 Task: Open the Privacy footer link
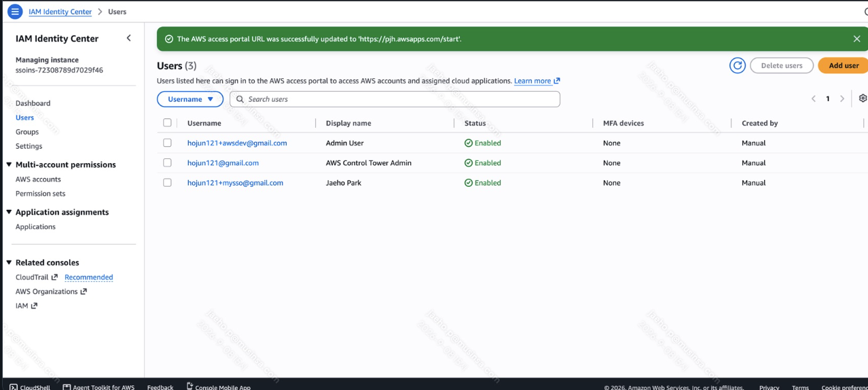(769, 387)
